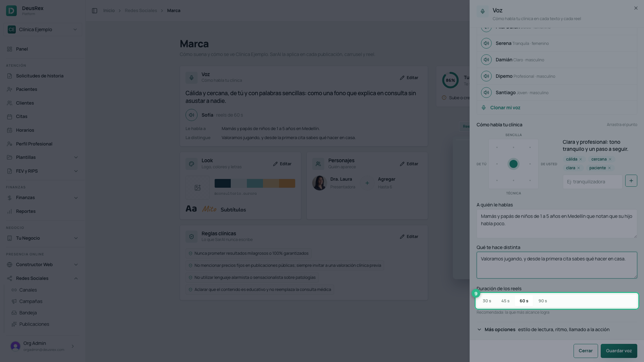This screenshot has width=644, height=362.
Task: Click Clonar mi voz link
Action: 505,108
